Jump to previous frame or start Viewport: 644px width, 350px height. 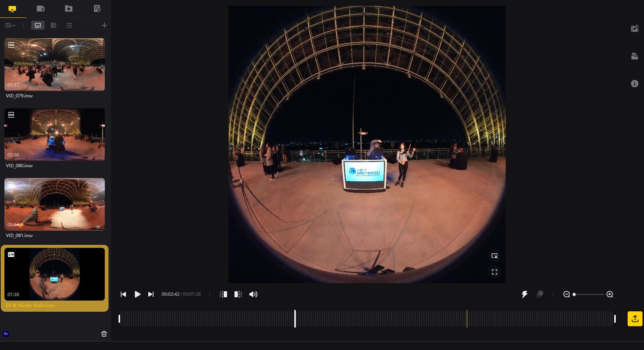123,294
